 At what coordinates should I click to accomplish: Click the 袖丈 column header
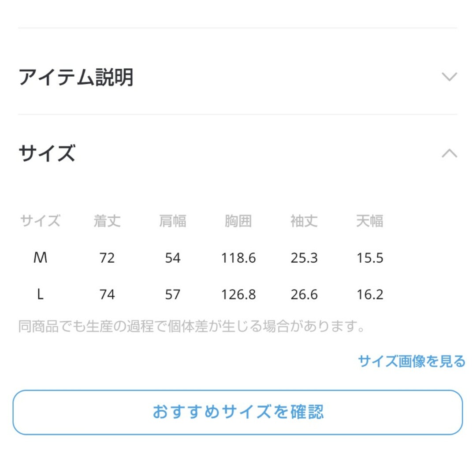click(x=304, y=221)
